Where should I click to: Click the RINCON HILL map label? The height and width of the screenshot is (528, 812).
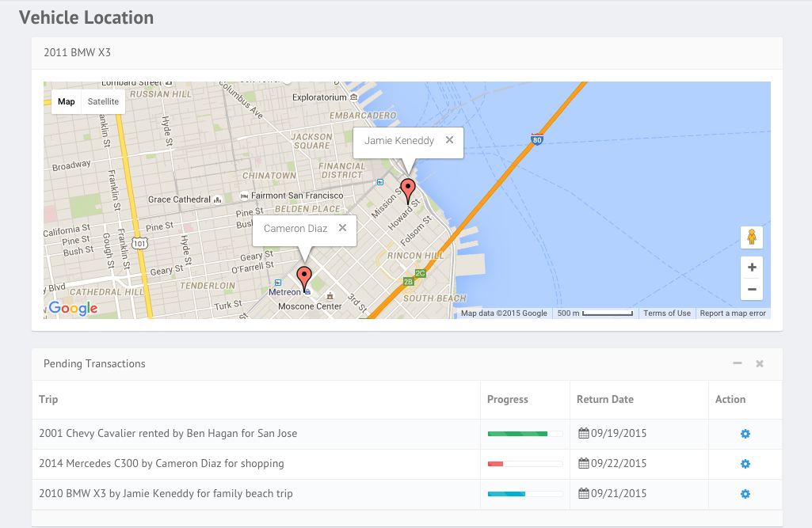click(415, 255)
